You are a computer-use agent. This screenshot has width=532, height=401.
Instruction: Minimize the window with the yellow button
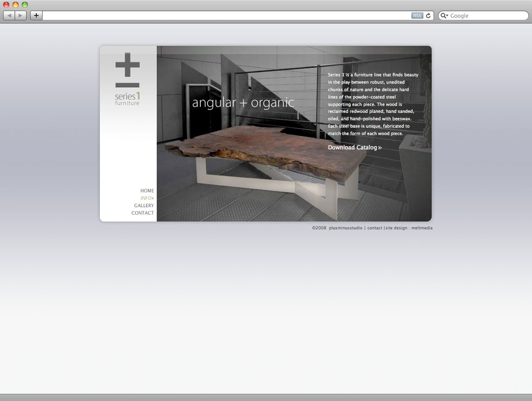[x=16, y=5]
